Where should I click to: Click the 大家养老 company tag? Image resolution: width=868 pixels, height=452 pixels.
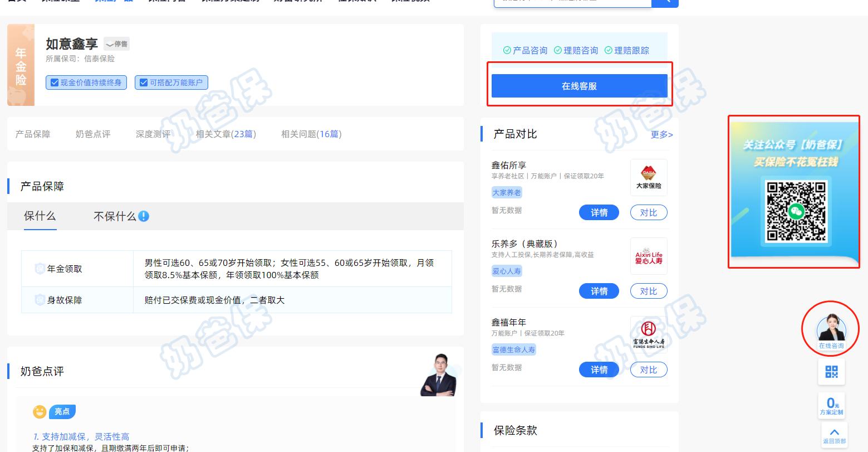[507, 192]
